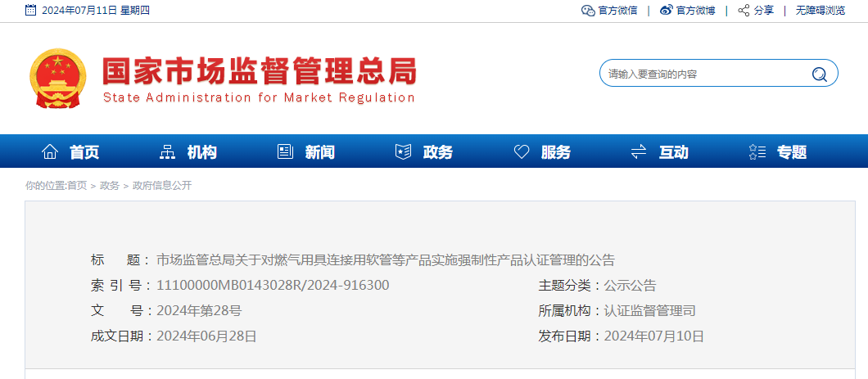The width and height of the screenshot is (868, 379).
Task: Go to 首页 in the breadcrumb
Action: (x=77, y=186)
